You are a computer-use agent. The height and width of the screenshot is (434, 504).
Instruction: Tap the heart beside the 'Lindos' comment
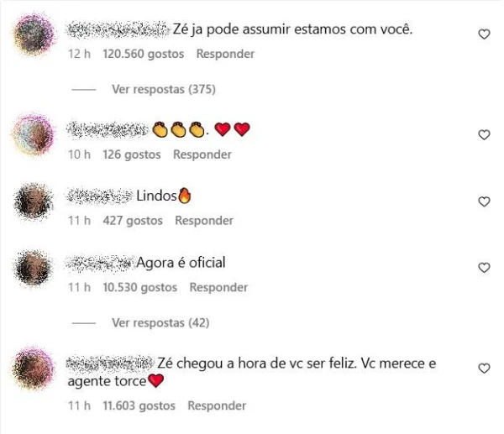(x=484, y=201)
